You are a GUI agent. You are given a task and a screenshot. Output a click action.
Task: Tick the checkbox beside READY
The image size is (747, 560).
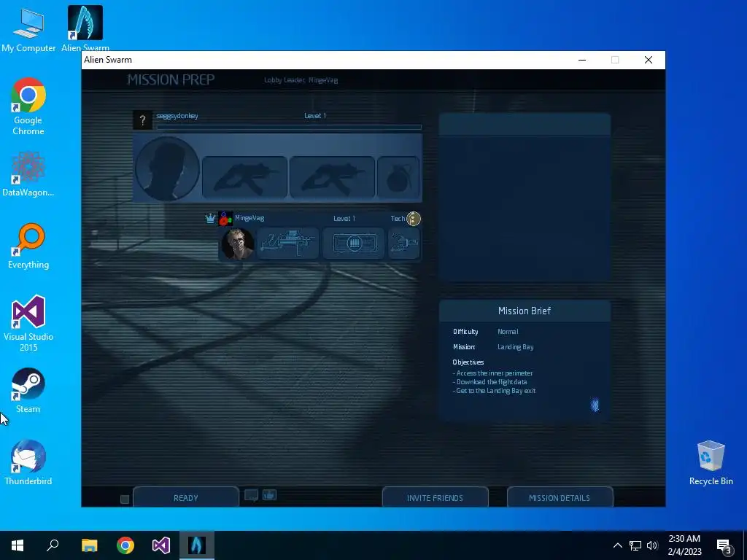pos(124,499)
